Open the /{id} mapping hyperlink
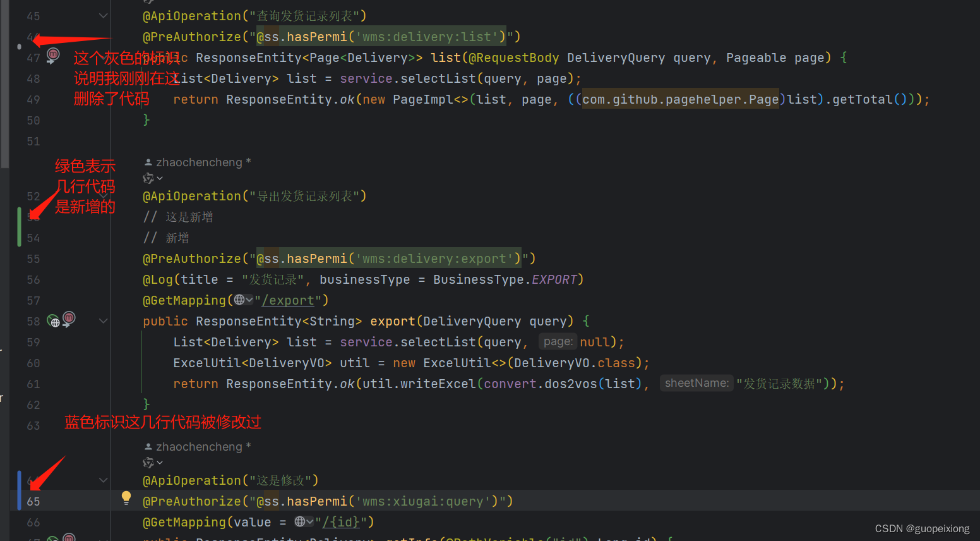This screenshot has height=541, width=980. (x=342, y=521)
